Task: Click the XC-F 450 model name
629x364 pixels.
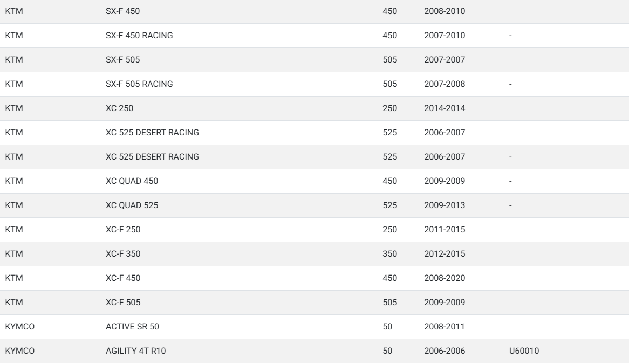Action: point(123,278)
